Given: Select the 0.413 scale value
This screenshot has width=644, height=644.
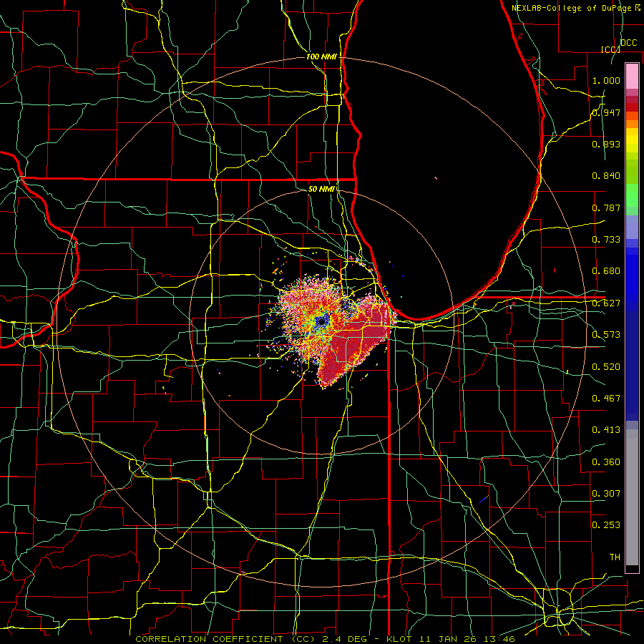Looking at the screenshot, I should click(606, 430).
